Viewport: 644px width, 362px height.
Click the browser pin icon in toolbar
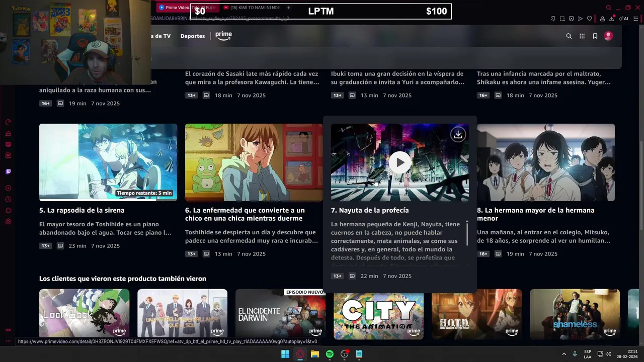(553, 19)
